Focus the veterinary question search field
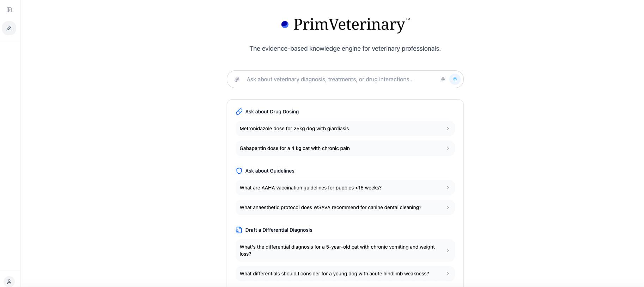The image size is (644, 287). [x=339, y=79]
